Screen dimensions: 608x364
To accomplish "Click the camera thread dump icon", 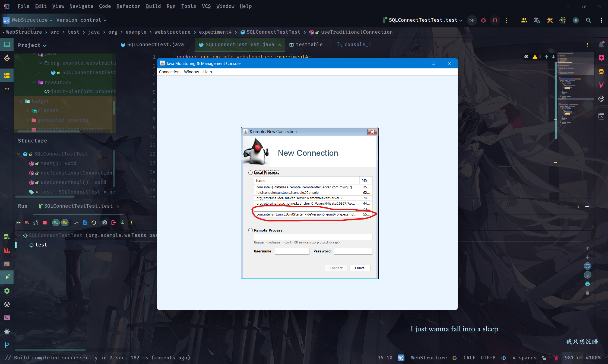I will point(105,223).
